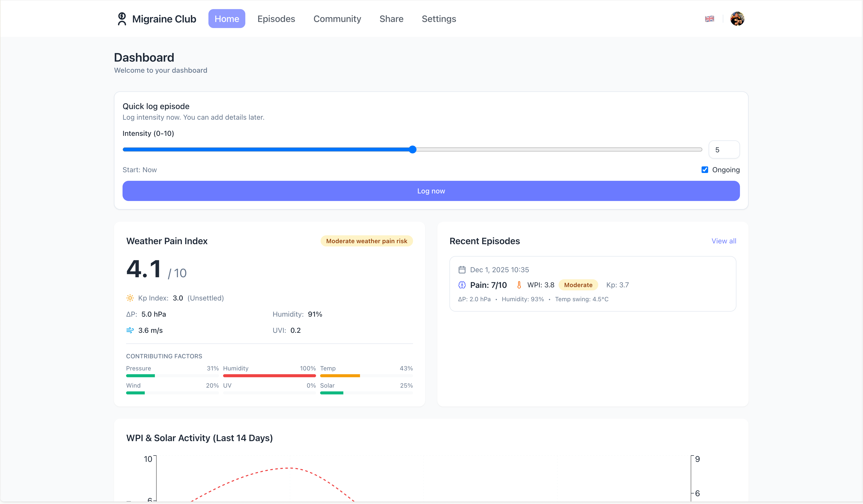Open the Community section

(x=337, y=19)
